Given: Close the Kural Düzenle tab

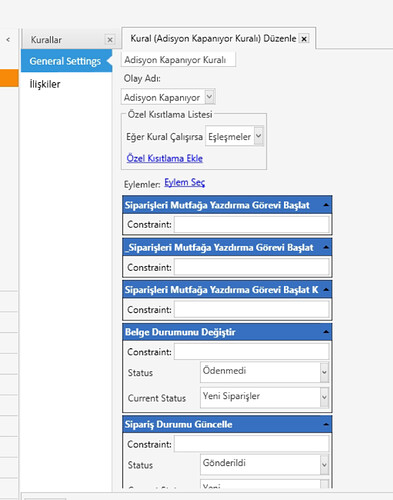Looking at the screenshot, I should click(304, 39).
